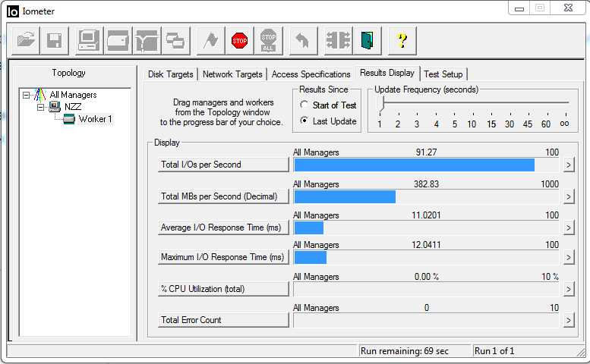Click Average I/O Response Time progress bar

(x=426, y=228)
